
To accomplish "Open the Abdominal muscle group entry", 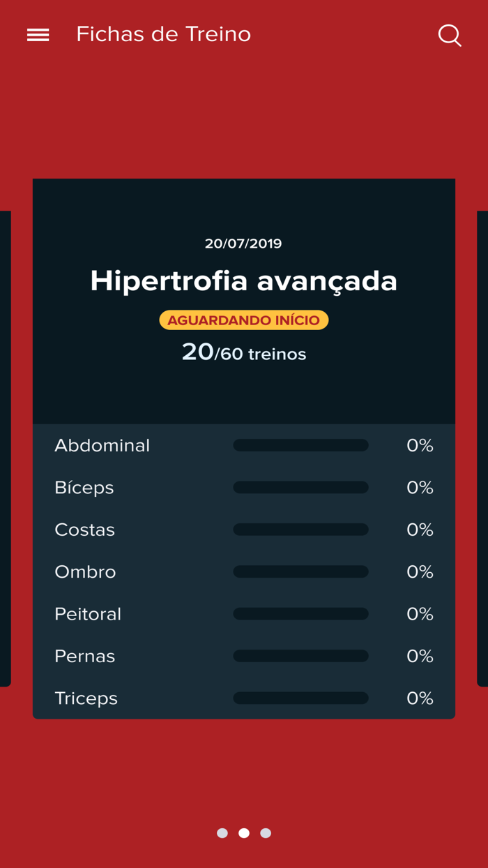I will point(102,444).
